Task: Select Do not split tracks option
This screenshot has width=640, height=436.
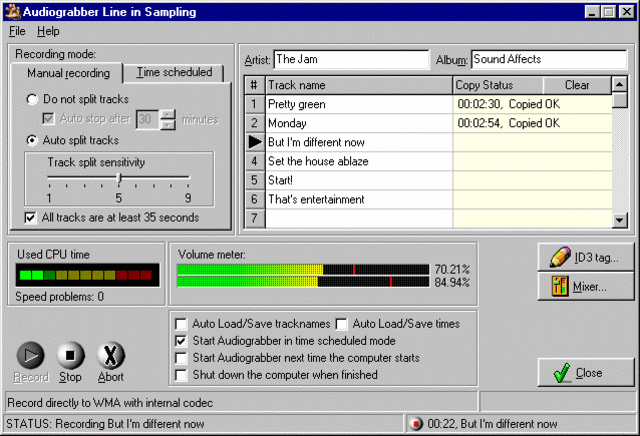Action: (33, 100)
